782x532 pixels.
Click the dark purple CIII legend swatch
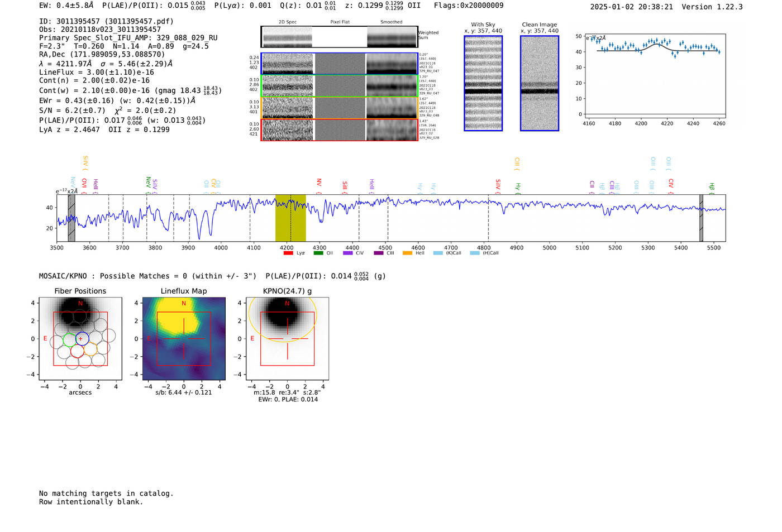(379, 253)
